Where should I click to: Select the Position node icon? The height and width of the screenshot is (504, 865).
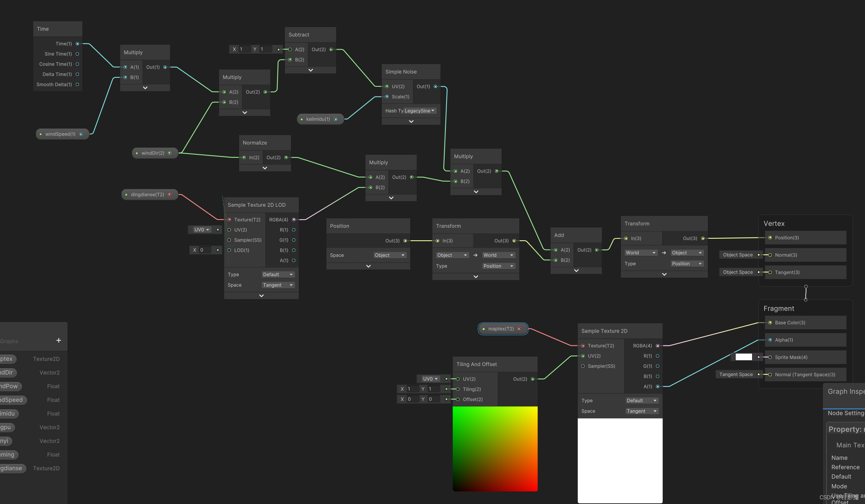click(340, 225)
